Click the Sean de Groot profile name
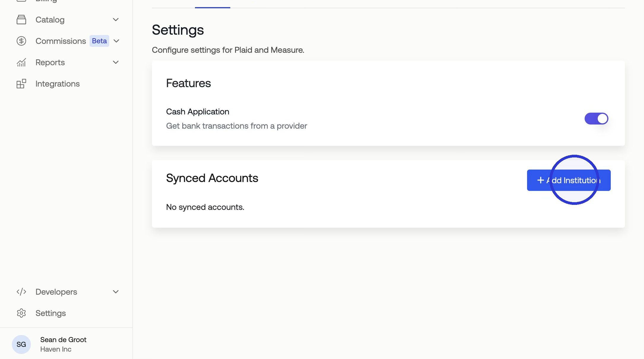The height and width of the screenshot is (359, 644). coord(63,340)
